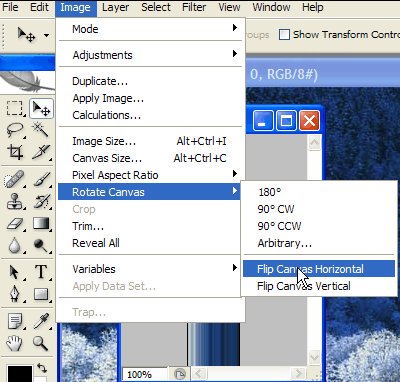
Task: Select the History Brush tool
Action: 41,201
